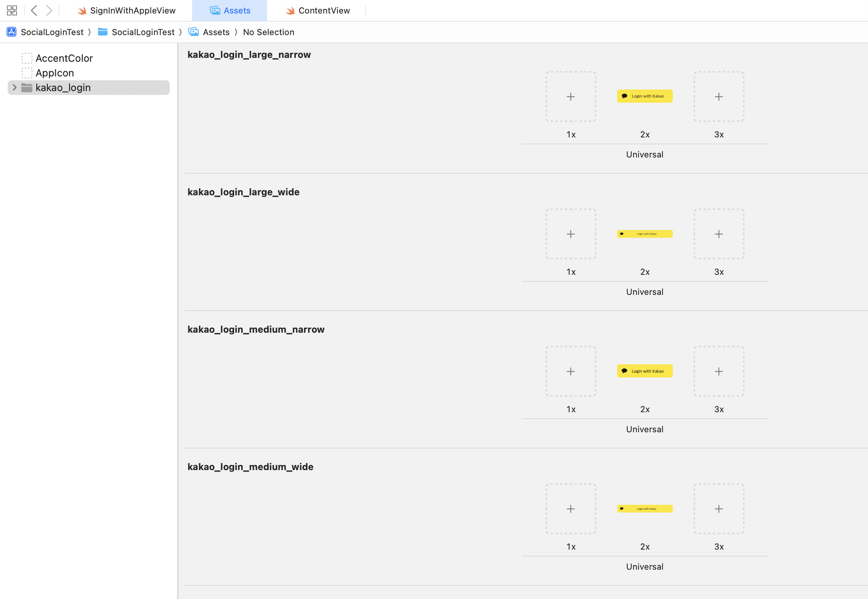Viewport: 868px width, 599px height.
Task: Click the related items grid icon
Action: [12, 10]
